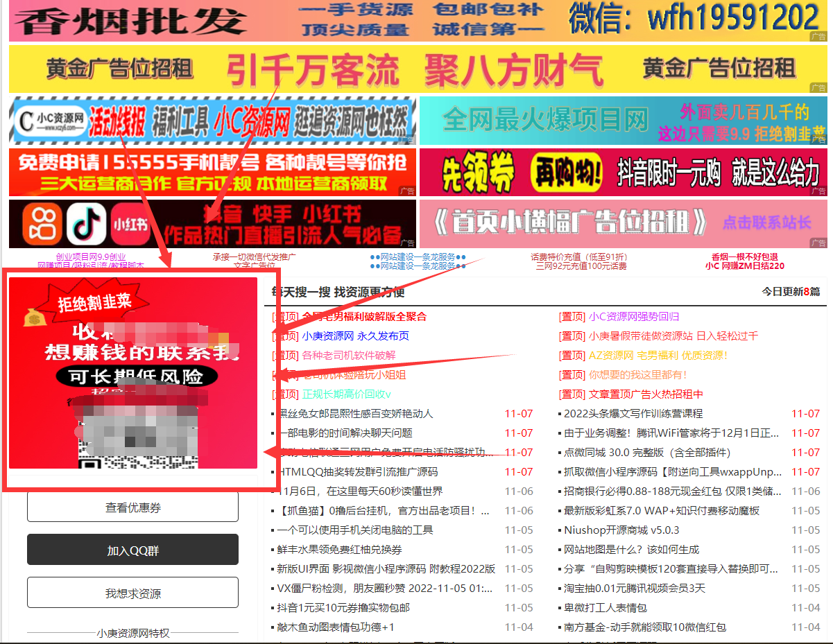833x644 pixels.
Task: Click the money bag icon on red ad
Action: click(33, 317)
